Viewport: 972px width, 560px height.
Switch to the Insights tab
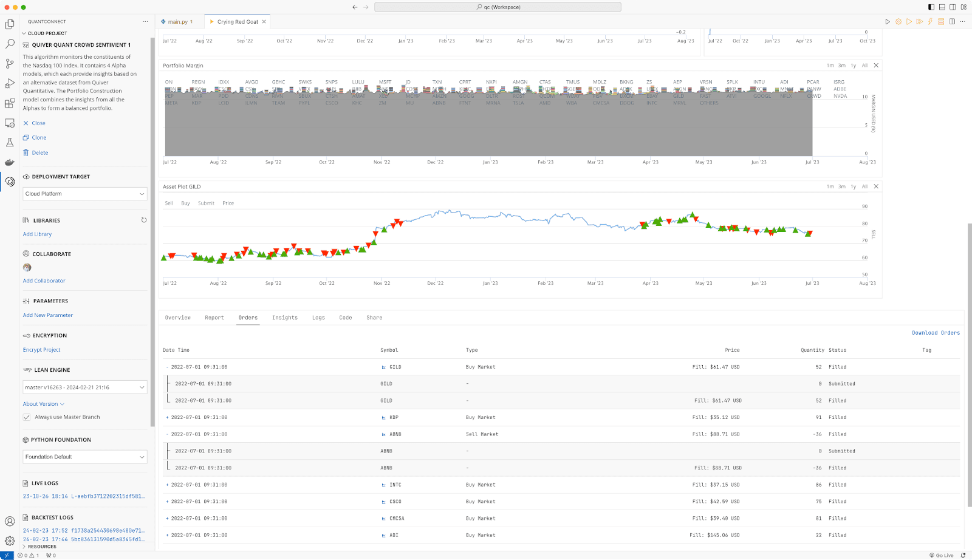[284, 318]
